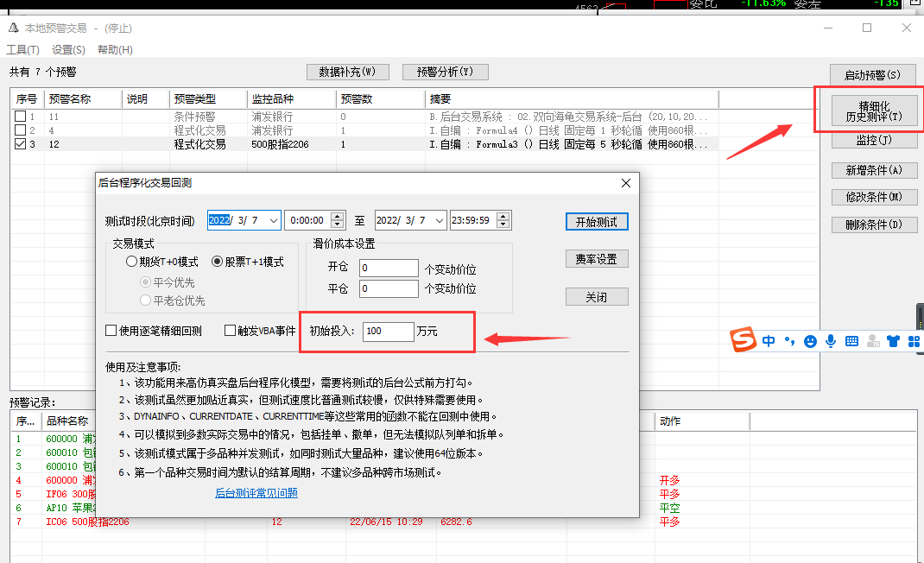Enable 使用逐笔精细回测 checkbox

(x=111, y=330)
